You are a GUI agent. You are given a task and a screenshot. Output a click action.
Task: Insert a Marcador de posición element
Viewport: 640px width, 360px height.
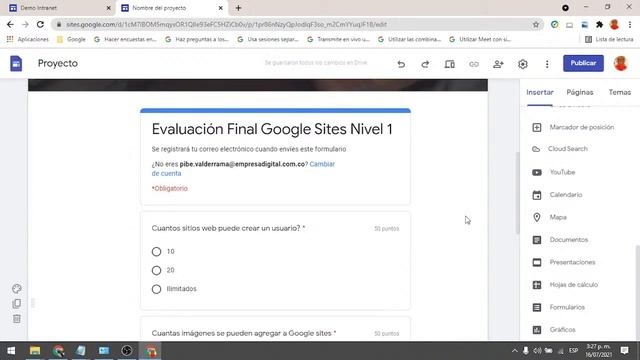point(573,127)
